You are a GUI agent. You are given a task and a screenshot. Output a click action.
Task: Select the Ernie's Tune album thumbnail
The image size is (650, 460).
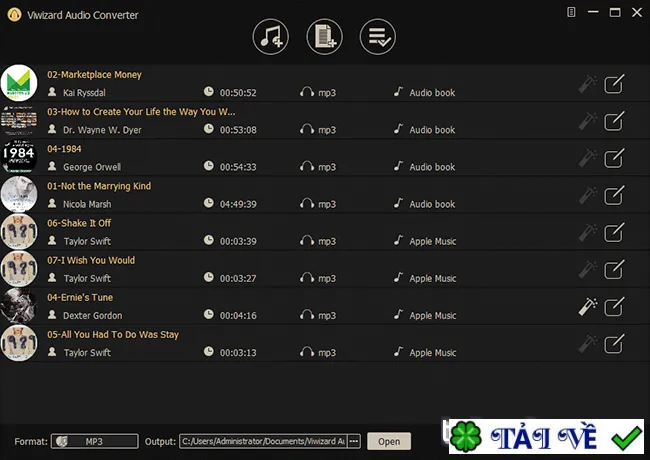19,306
